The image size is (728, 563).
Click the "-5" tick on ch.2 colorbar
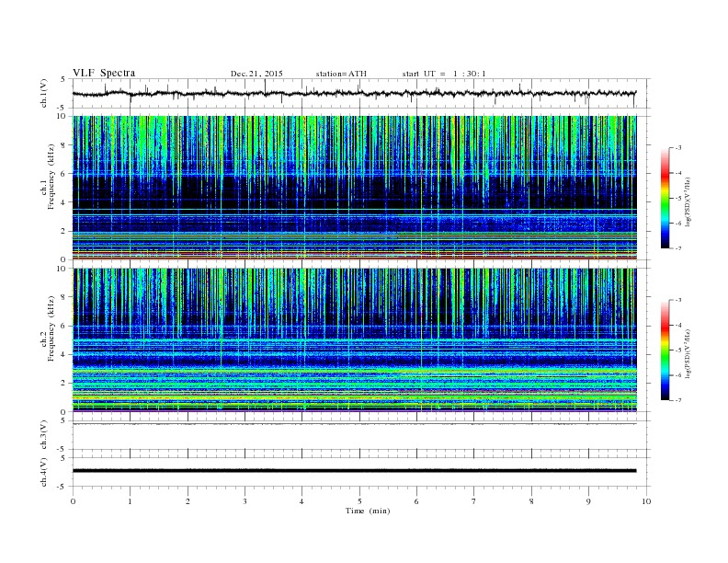(678, 350)
